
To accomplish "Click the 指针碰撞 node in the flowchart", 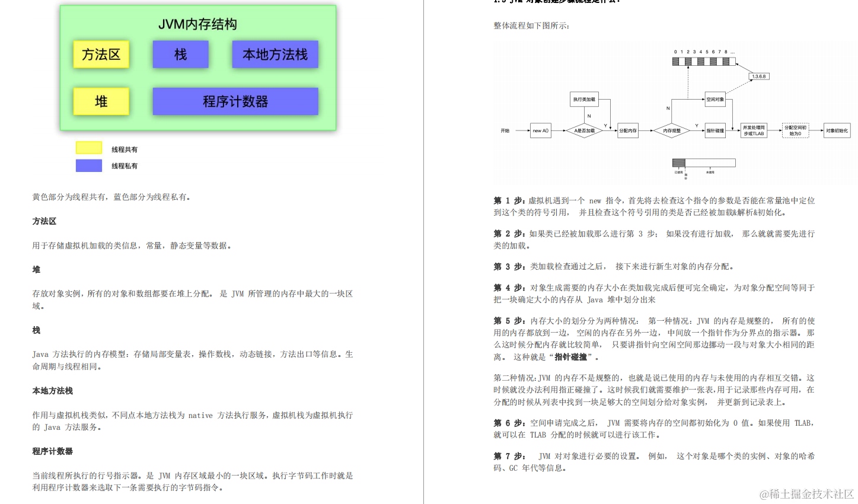I will pos(715,130).
